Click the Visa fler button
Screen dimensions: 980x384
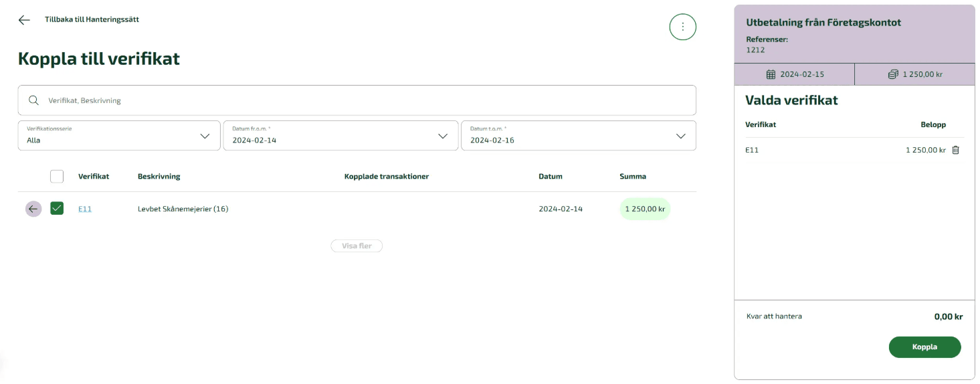point(357,246)
